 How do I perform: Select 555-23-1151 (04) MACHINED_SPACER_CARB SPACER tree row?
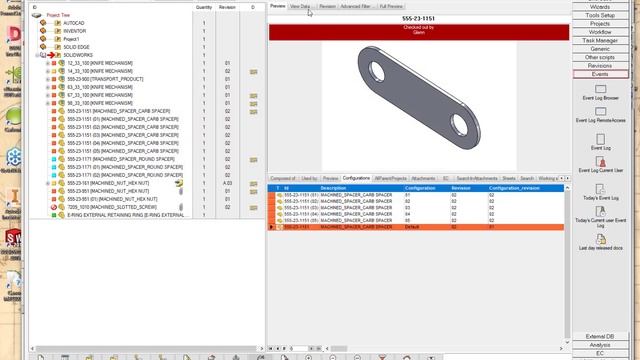[123, 143]
